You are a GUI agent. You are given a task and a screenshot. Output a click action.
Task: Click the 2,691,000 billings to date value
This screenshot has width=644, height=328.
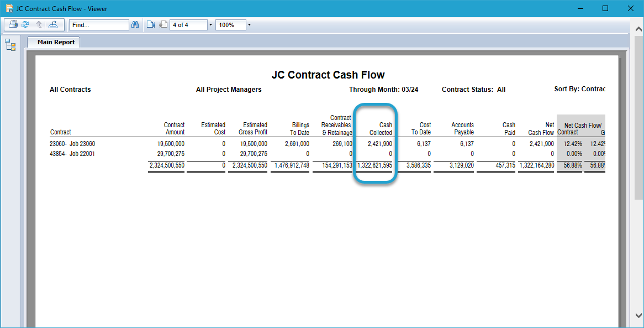pos(297,144)
